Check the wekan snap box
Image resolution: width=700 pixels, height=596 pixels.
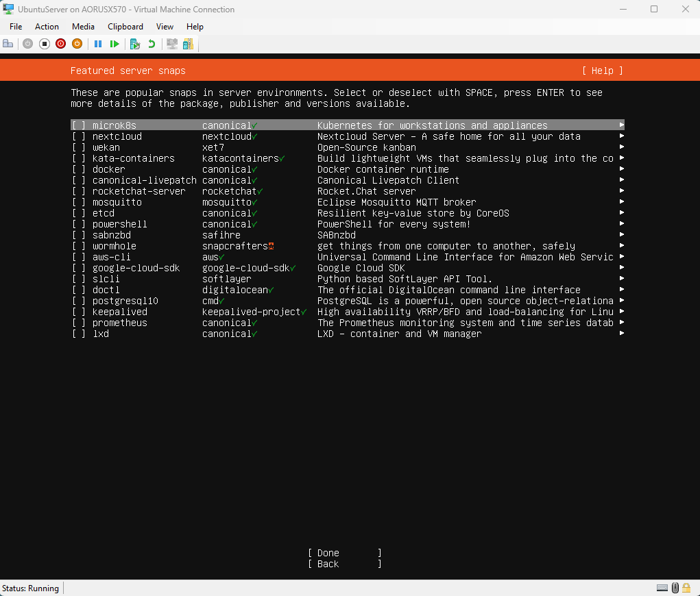pos(79,147)
